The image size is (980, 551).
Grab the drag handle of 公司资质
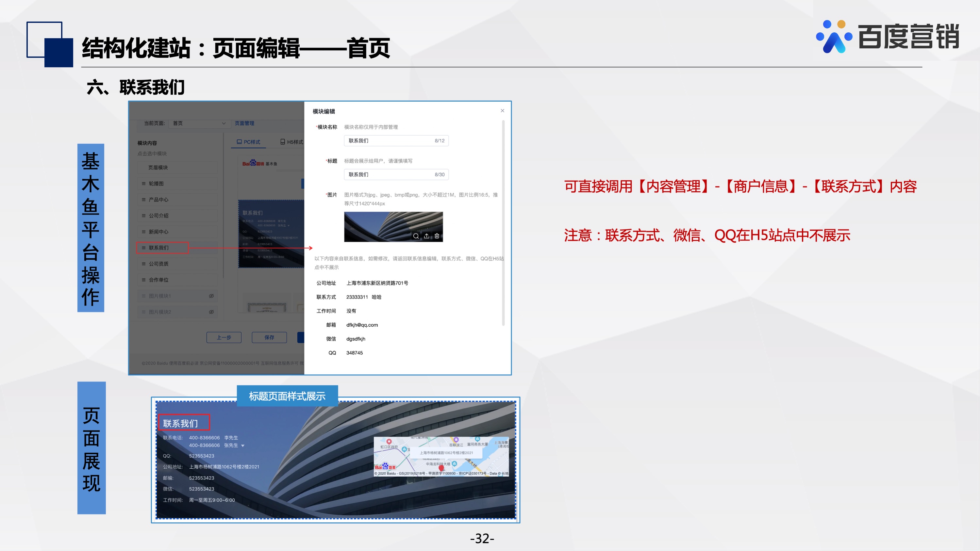click(x=143, y=264)
